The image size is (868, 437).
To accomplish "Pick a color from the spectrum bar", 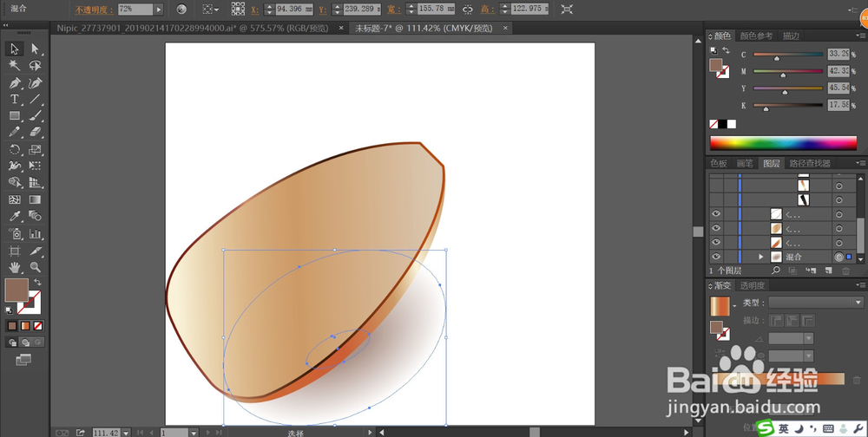I will 783,143.
